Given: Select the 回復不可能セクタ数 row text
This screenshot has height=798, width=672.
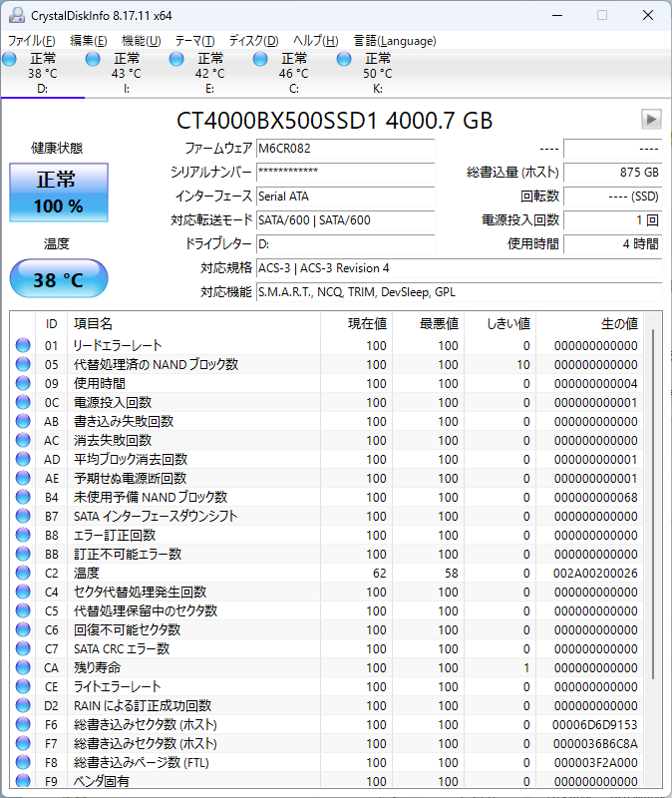Looking at the screenshot, I should [x=128, y=629].
